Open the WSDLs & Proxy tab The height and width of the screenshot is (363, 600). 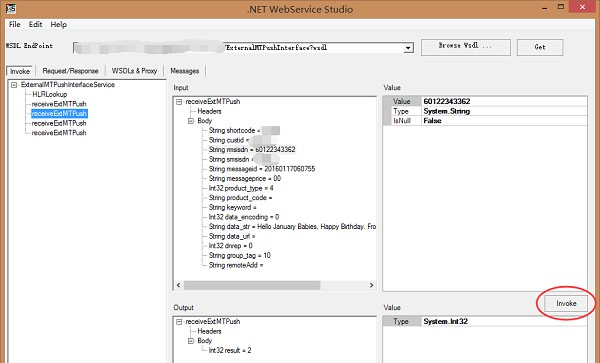(x=134, y=71)
